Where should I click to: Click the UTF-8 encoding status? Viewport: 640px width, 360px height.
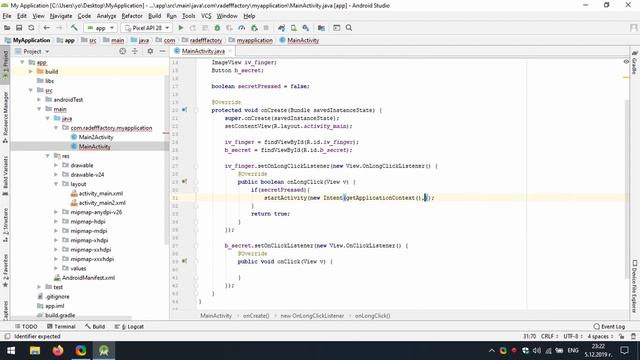pos(573,336)
